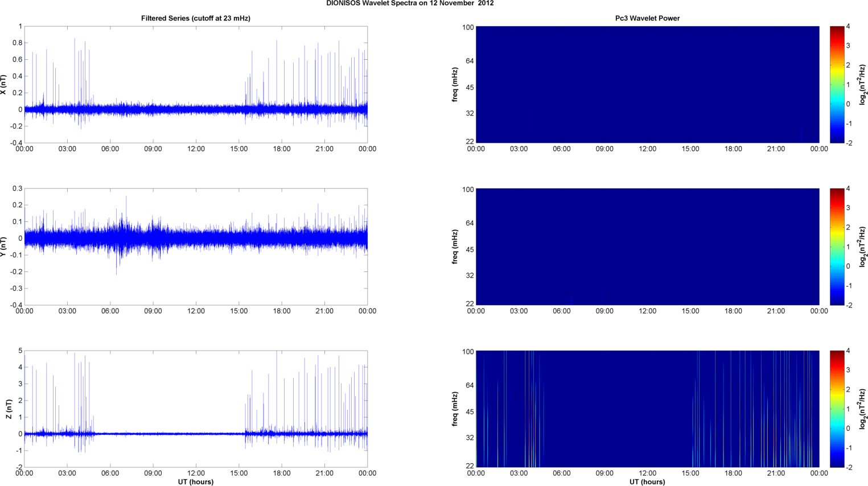Click the '64' frequency tick of the middle spectrogram
868x486 pixels.
coord(470,223)
